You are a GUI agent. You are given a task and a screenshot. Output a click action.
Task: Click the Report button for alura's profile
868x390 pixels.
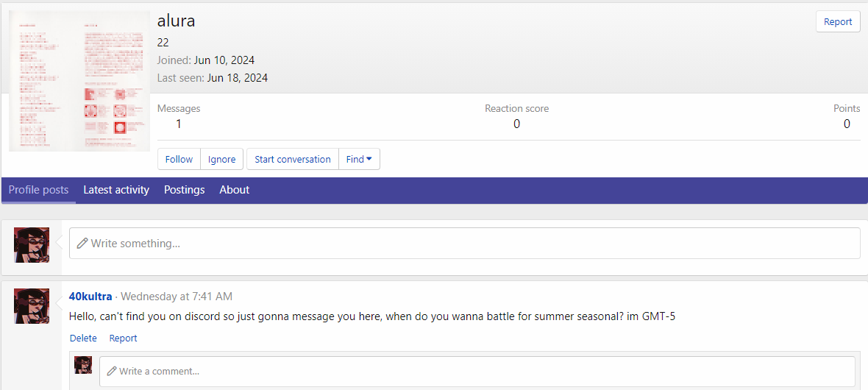point(838,22)
